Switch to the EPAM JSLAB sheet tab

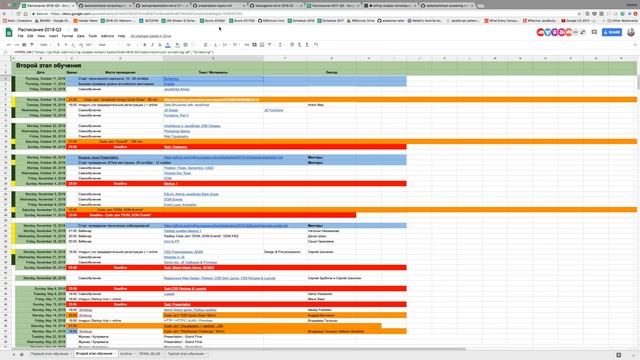pos(150,354)
